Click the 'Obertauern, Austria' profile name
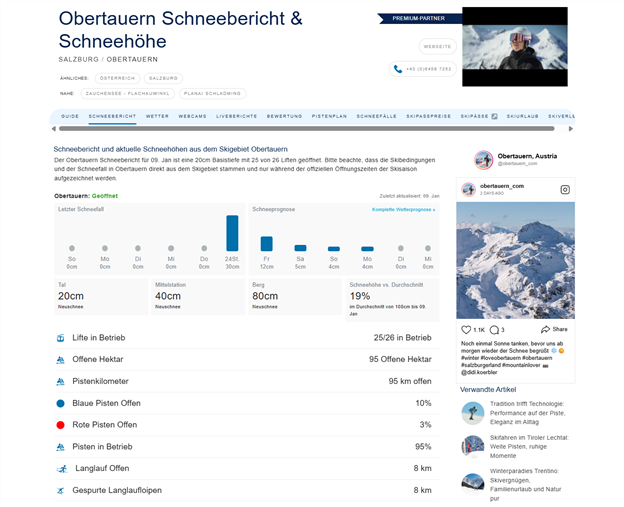624x507 pixels. (527, 156)
